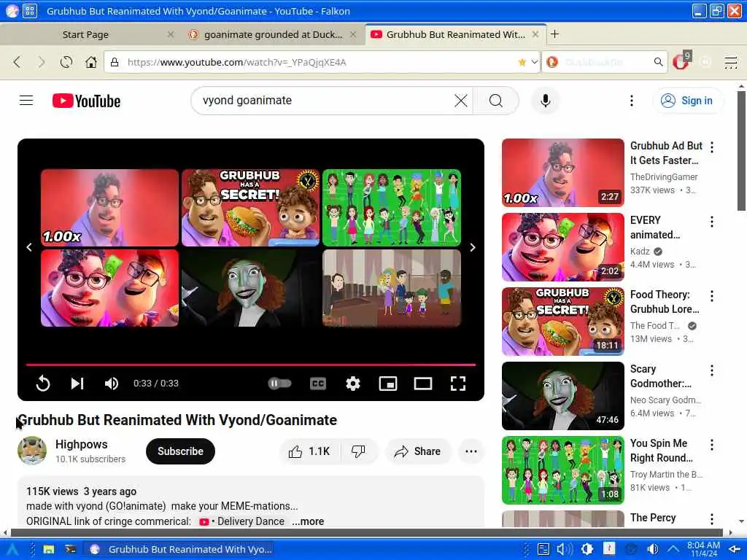
Task: Click the red video progress bar
Action: point(251,365)
